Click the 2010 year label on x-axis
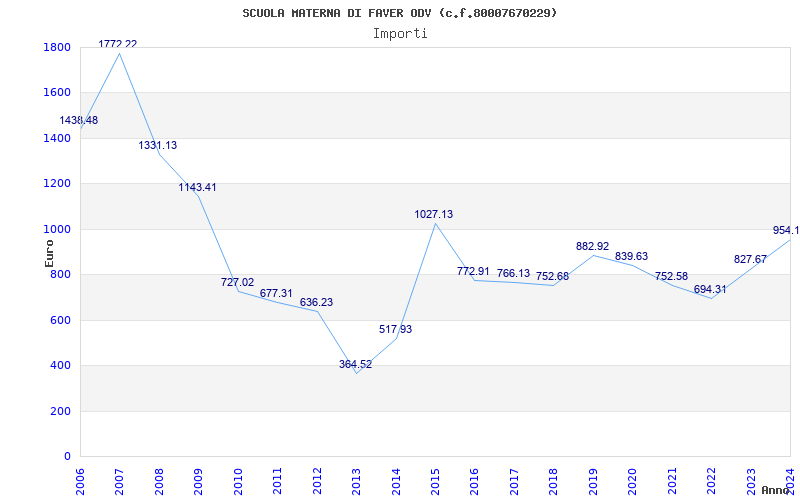800x500 pixels. pos(238,478)
